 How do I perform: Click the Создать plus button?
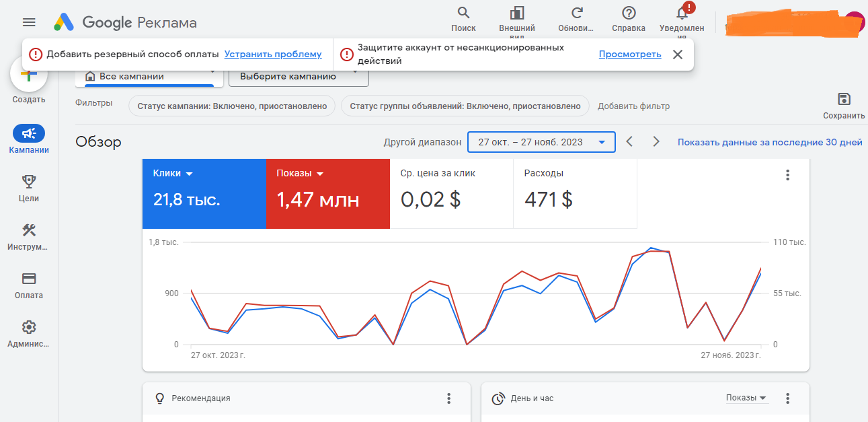29,75
